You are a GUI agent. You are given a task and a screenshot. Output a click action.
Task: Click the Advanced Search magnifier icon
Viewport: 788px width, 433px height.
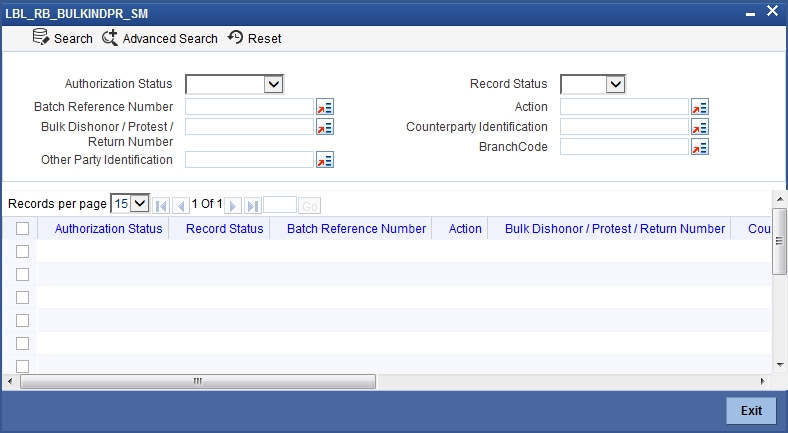[110, 38]
